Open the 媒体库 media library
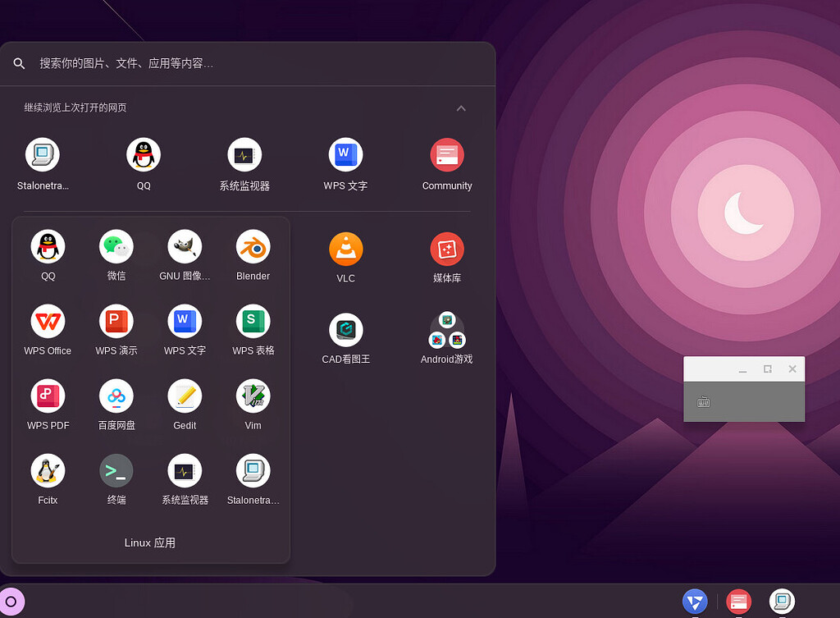The image size is (840, 618). click(447, 249)
